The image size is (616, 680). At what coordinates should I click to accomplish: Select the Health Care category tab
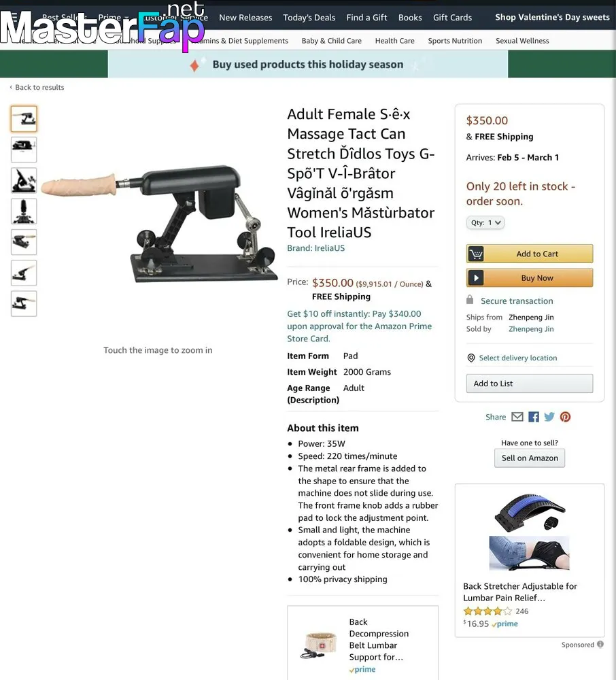[x=394, y=41]
